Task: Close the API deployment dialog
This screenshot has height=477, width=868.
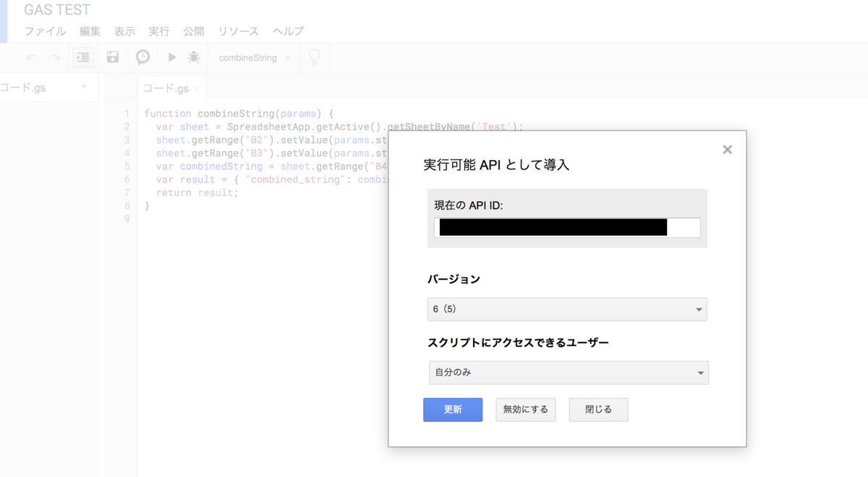Action: point(728,149)
